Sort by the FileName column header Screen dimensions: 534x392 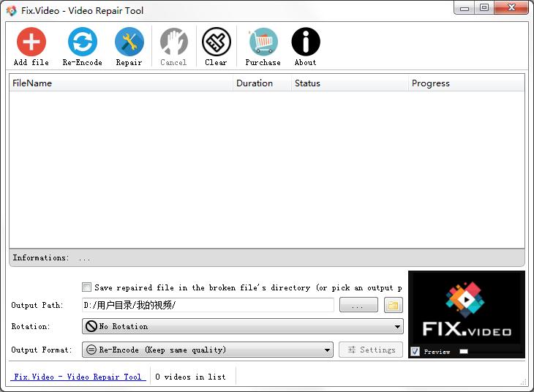coord(121,83)
